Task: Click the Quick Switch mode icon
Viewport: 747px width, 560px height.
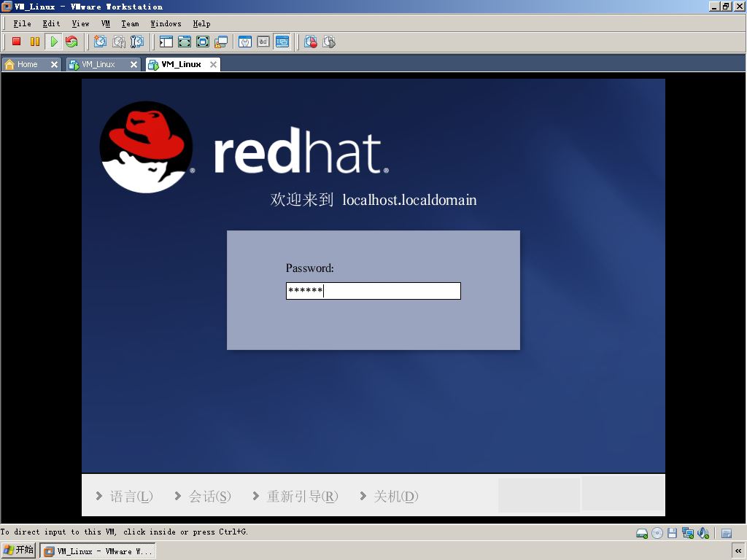Action: click(185, 42)
